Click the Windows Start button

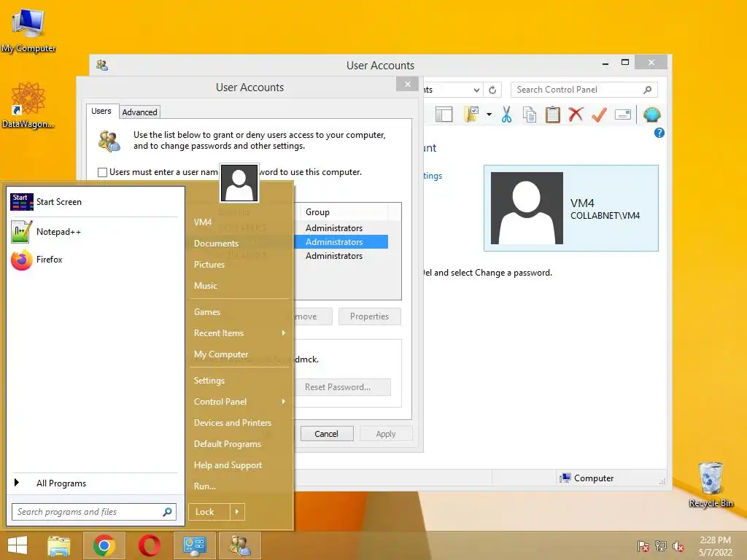click(18, 545)
